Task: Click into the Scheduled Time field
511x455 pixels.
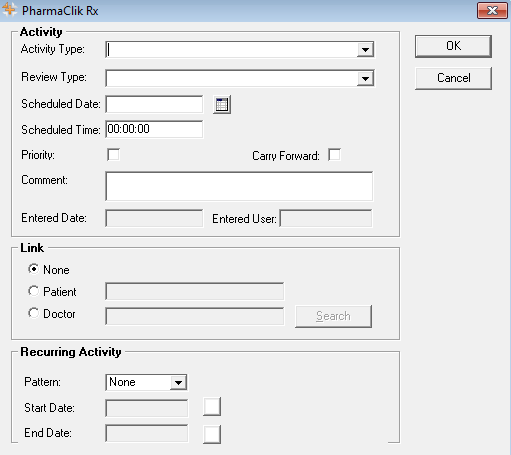Action: [154, 129]
